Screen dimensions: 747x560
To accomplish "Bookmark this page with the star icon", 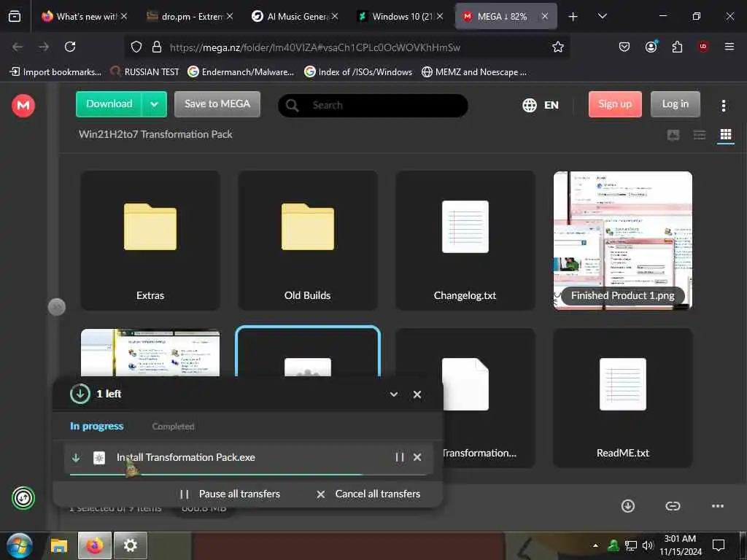I will tap(558, 47).
